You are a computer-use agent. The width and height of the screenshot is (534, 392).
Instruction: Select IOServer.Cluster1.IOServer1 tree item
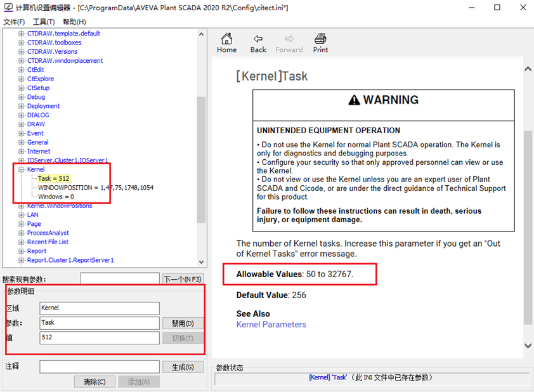[67, 160]
